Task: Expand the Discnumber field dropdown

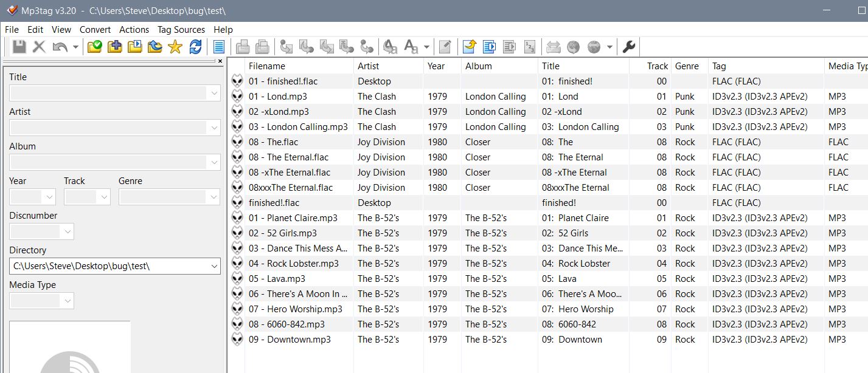Action: (67, 231)
